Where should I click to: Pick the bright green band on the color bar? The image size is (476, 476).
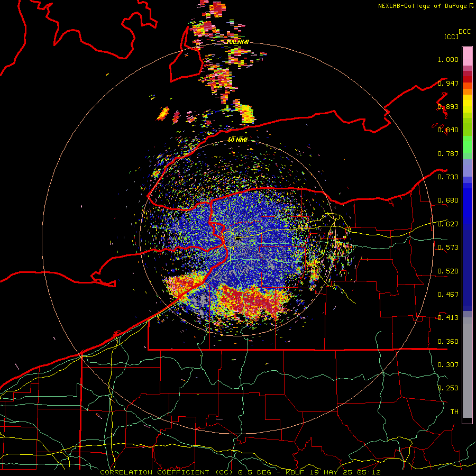467,144
